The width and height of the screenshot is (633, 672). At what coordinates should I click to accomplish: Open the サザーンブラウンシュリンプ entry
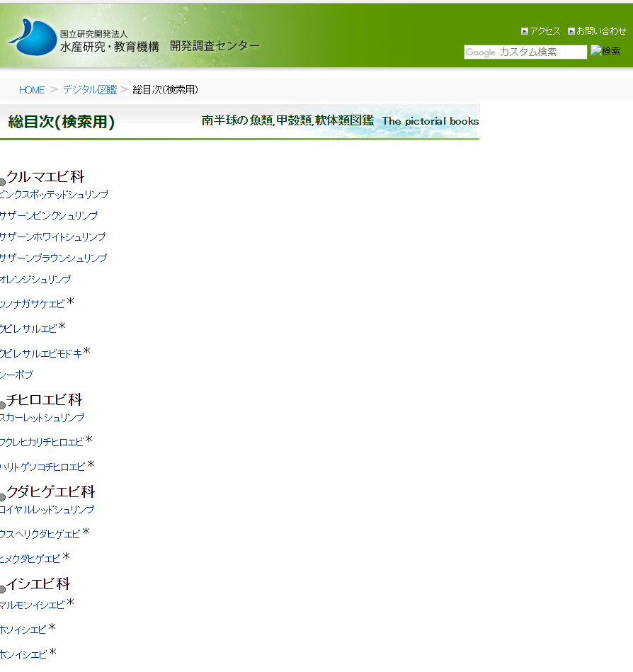[x=54, y=258]
